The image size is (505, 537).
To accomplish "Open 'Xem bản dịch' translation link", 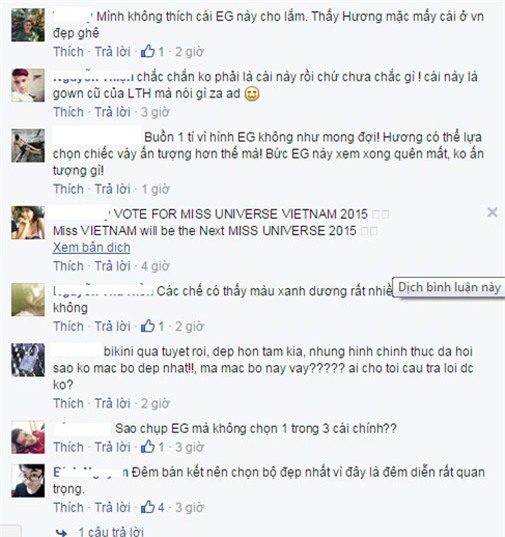I will coord(91,248).
